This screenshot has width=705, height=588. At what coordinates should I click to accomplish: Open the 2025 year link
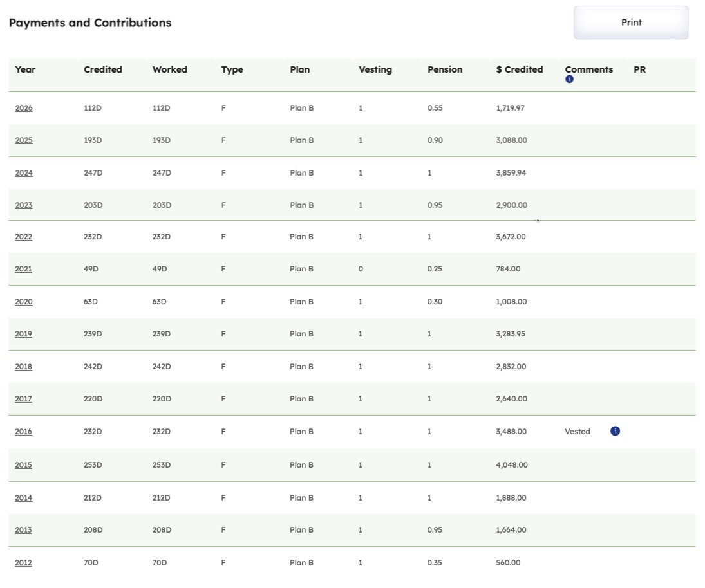point(24,140)
